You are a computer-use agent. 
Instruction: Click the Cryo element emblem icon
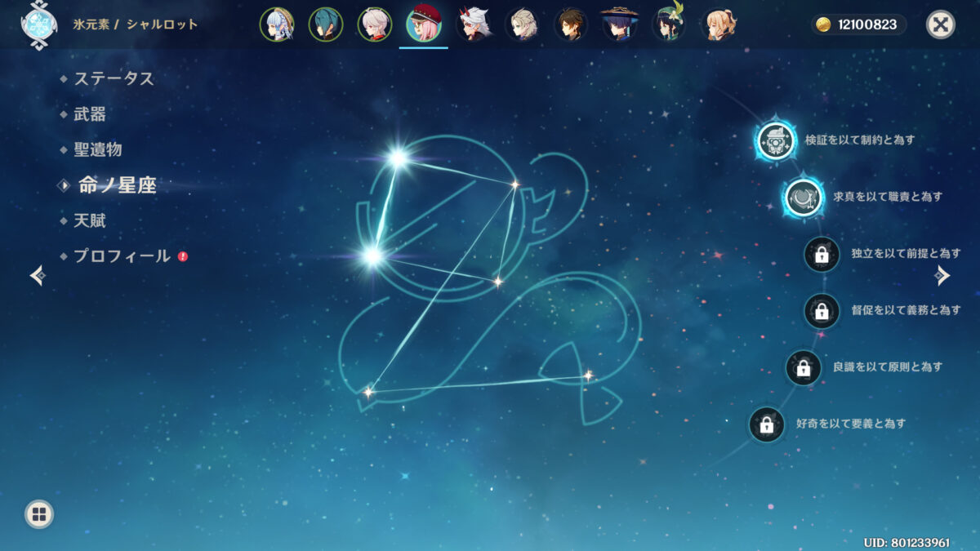coord(39,24)
